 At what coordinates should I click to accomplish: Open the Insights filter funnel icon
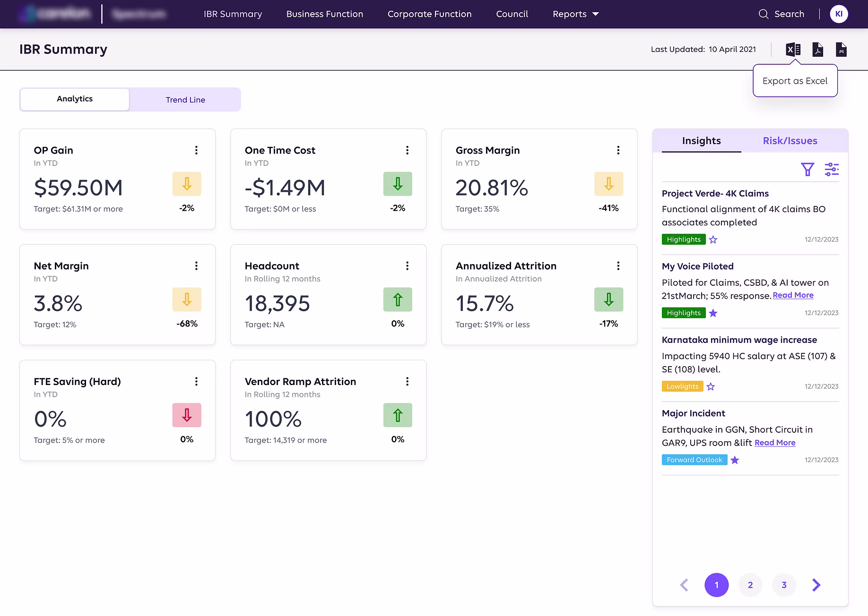click(x=807, y=169)
